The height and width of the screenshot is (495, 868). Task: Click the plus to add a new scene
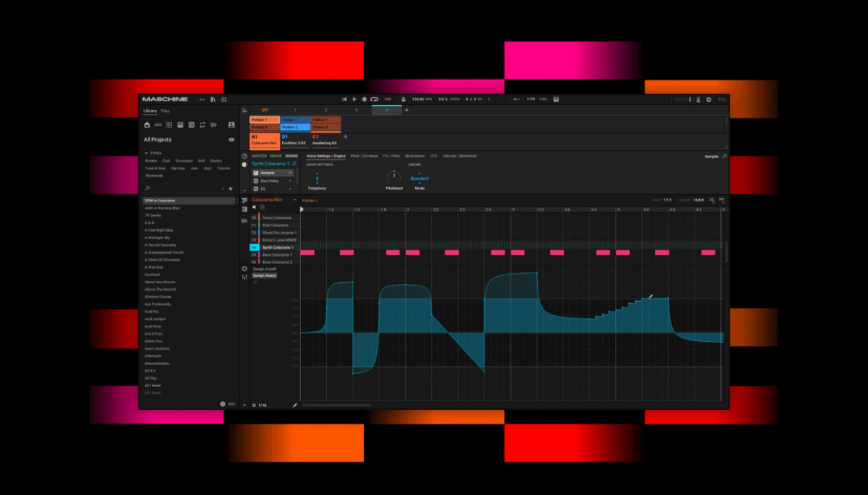point(406,109)
